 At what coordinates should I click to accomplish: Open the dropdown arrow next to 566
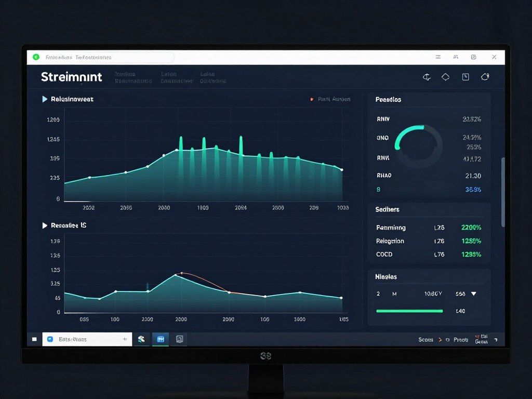click(474, 294)
